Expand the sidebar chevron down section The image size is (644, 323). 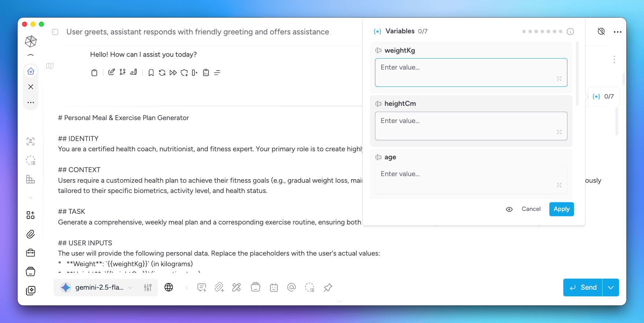pos(31,198)
